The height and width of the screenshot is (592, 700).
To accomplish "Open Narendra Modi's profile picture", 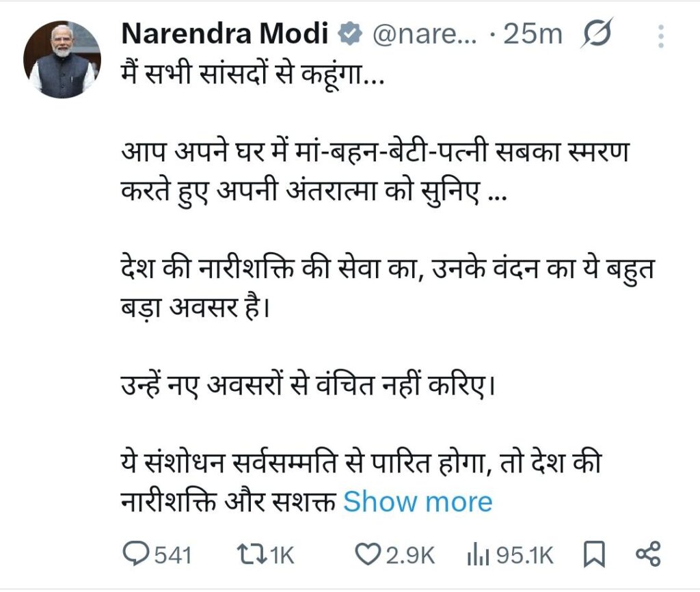I will click(x=63, y=61).
